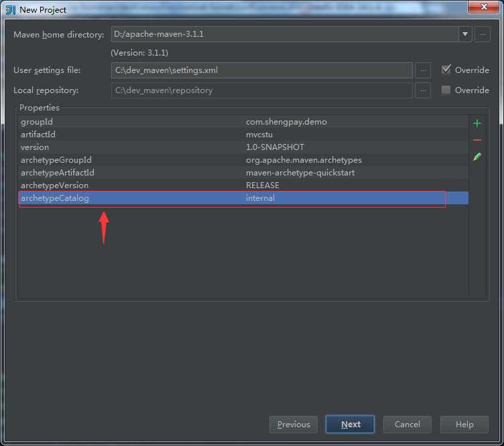
Task: Browse for local repository folder
Action: pyautogui.click(x=423, y=90)
